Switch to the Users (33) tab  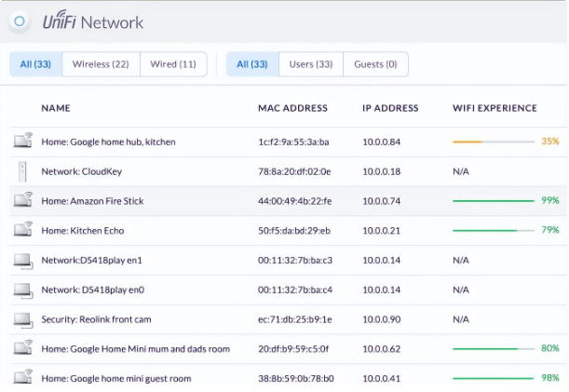[x=311, y=64]
